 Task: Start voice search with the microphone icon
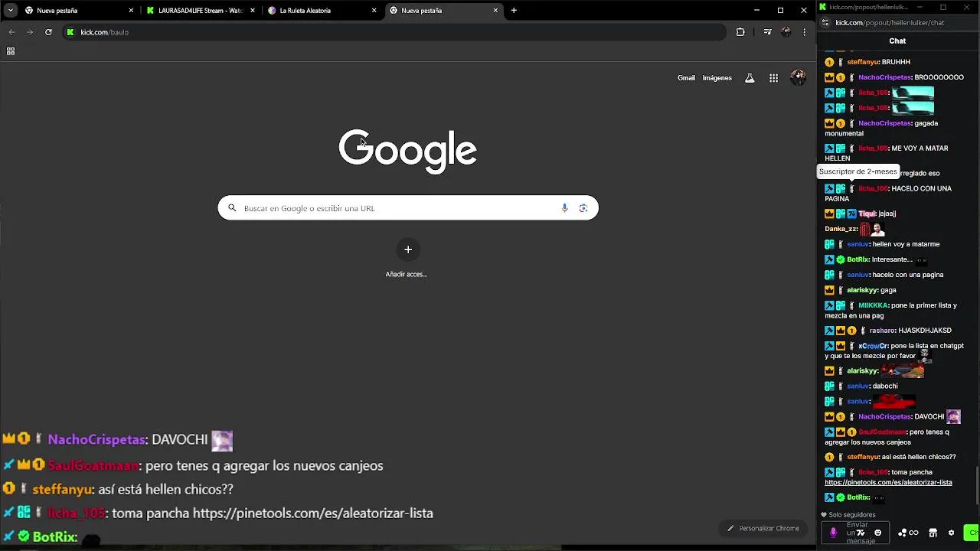coord(565,208)
